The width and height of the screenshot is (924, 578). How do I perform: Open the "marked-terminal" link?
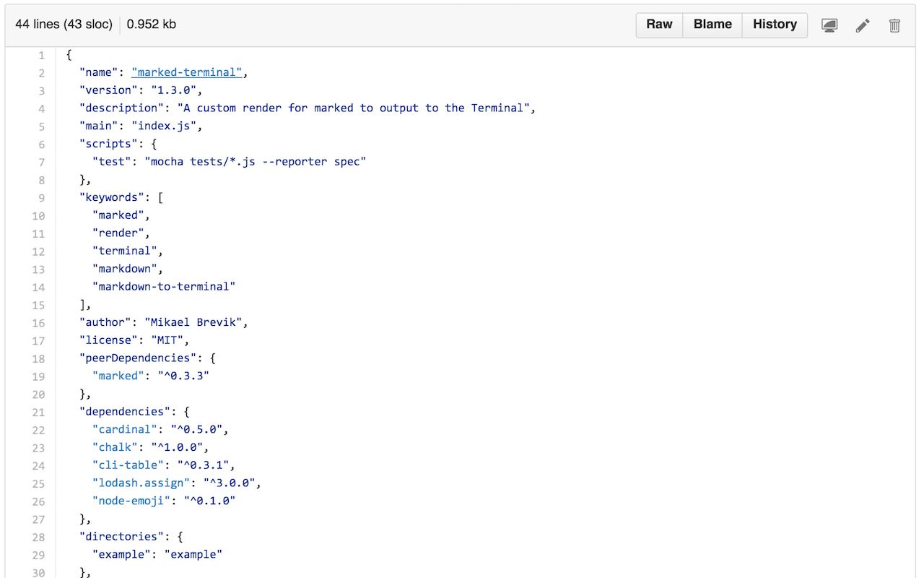[x=187, y=72]
